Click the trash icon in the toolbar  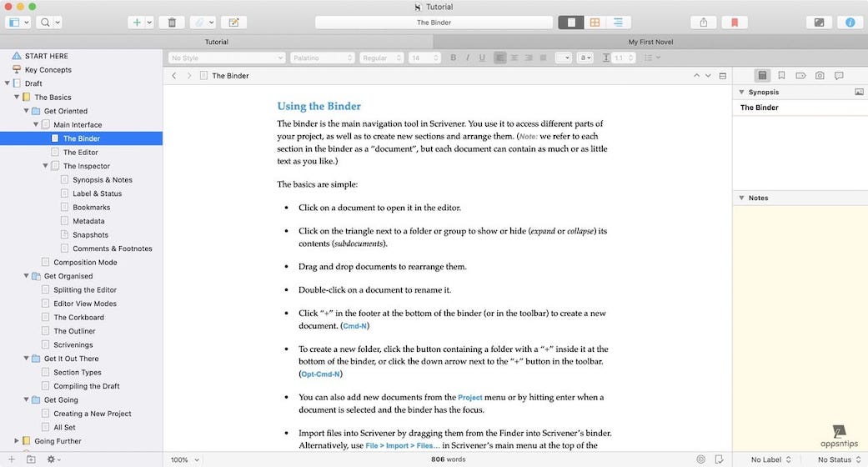(x=172, y=23)
